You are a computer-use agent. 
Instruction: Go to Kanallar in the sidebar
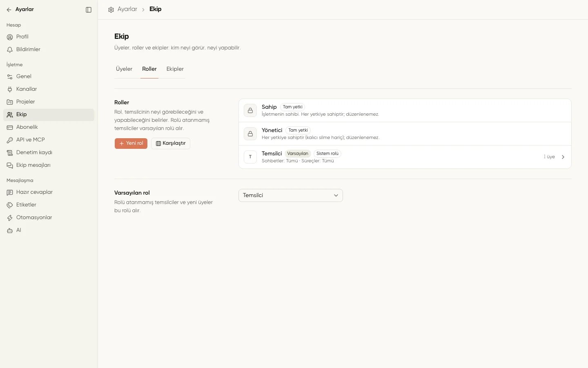(49, 90)
